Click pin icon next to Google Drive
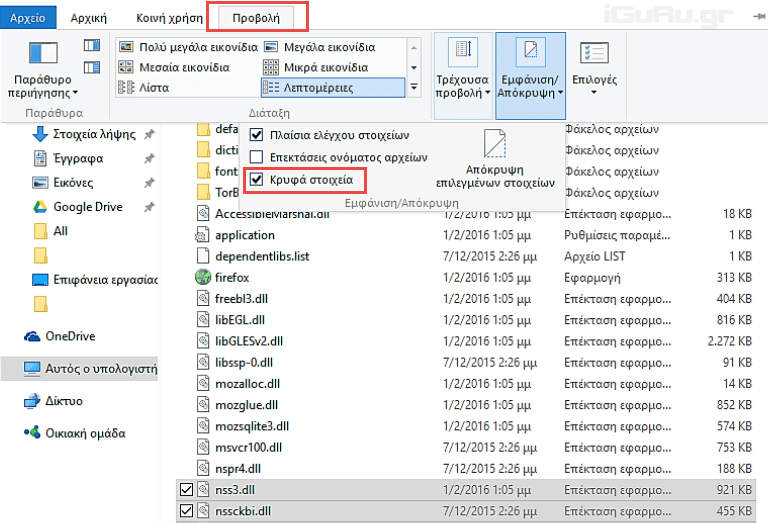 149,207
